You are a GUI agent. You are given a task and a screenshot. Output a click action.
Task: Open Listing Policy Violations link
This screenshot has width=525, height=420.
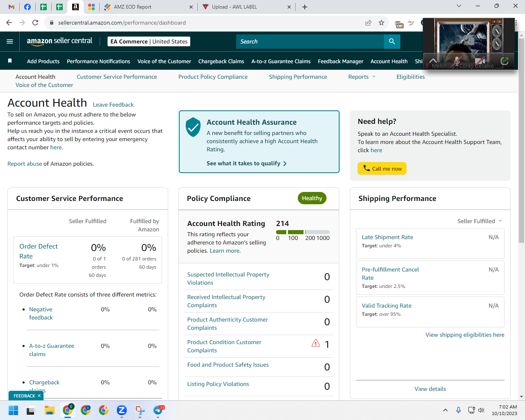(218, 384)
